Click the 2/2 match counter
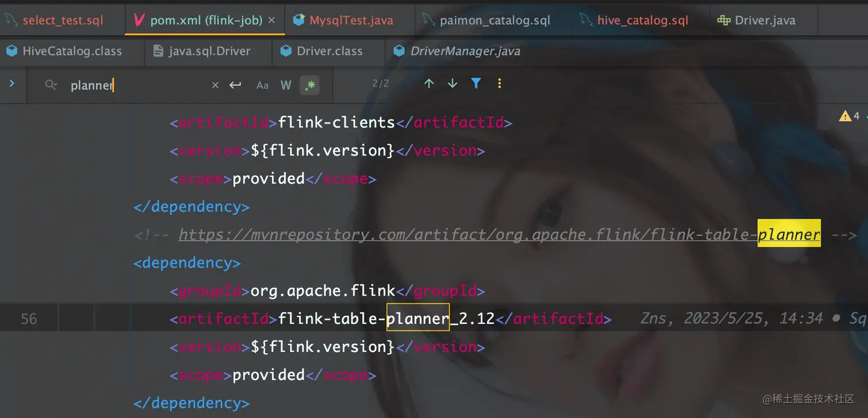 [380, 84]
